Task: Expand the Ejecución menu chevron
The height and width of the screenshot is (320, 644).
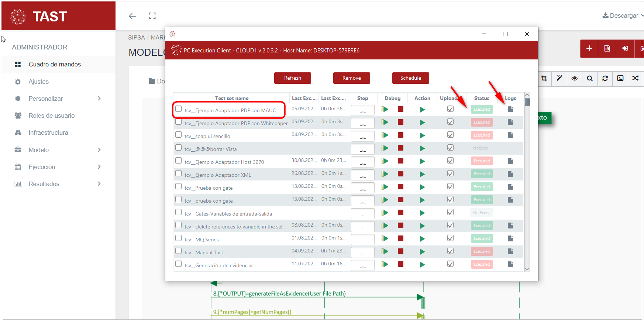Action: pyautogui.click(x=99, y=167)
